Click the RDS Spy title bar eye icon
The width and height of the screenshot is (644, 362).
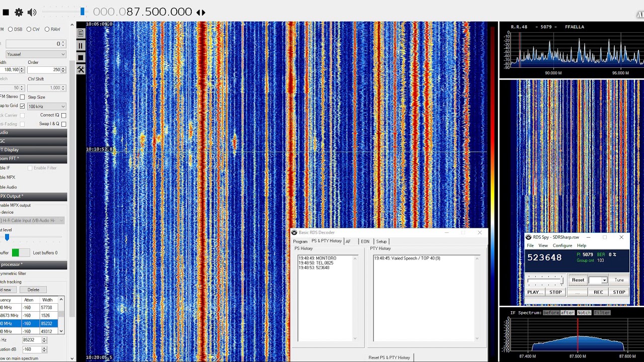(x=528, y=237)
